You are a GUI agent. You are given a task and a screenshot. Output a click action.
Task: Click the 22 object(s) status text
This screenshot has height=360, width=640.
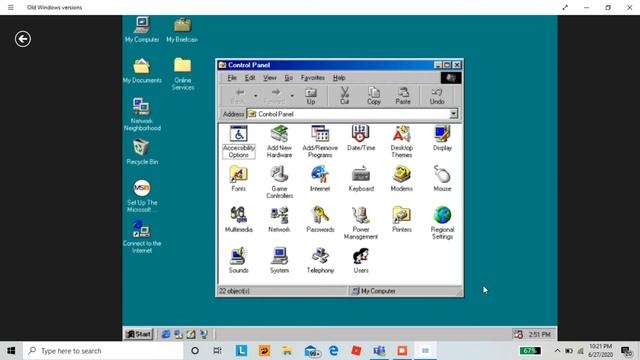click(234, 291)
